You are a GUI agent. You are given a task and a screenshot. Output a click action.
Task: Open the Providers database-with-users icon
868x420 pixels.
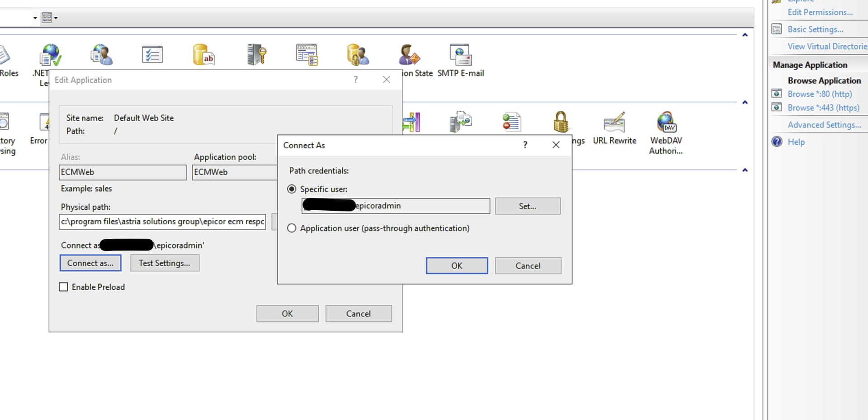pos(358,55)
